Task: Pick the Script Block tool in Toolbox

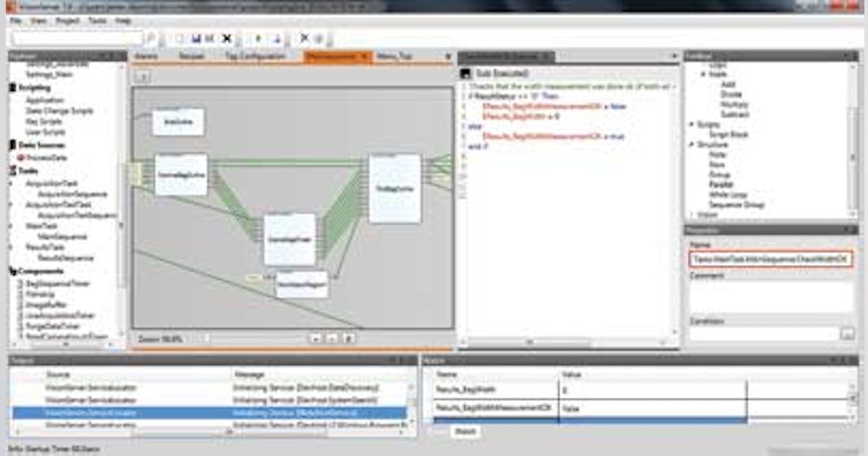Action: point(731,135)
